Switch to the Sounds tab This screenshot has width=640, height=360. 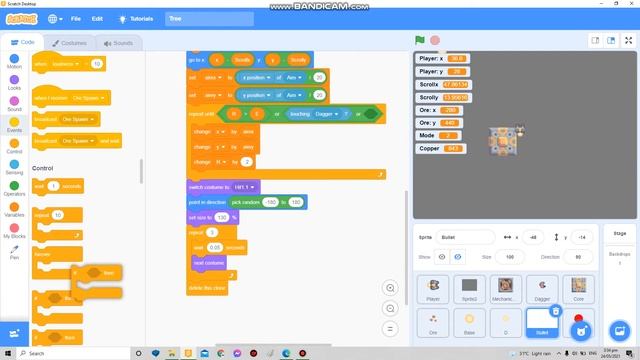click(118, 43)
